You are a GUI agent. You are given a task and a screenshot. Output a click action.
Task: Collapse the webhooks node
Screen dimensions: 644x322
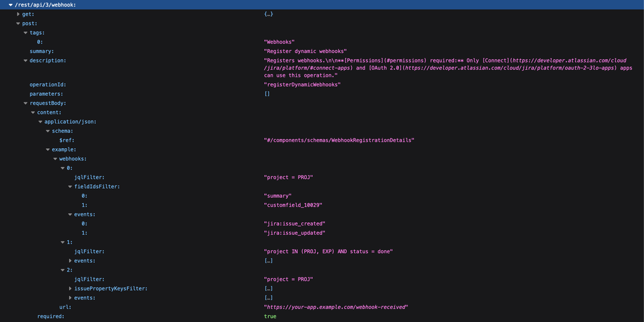[55, 158]
